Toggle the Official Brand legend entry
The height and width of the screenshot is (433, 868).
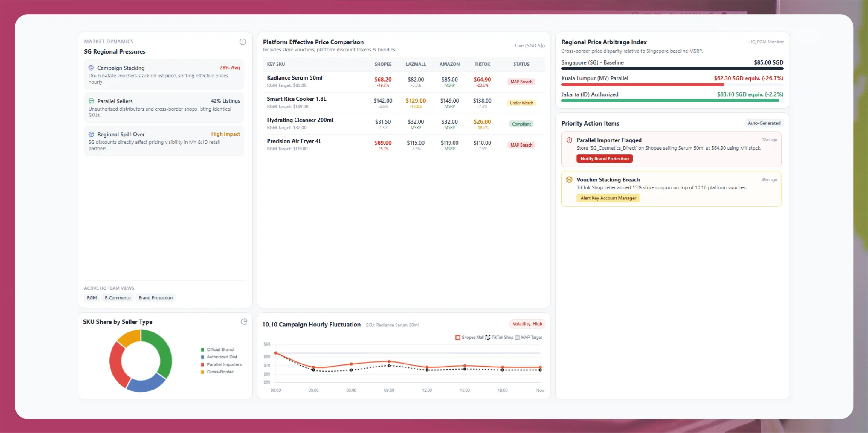(x=217, y=349)
